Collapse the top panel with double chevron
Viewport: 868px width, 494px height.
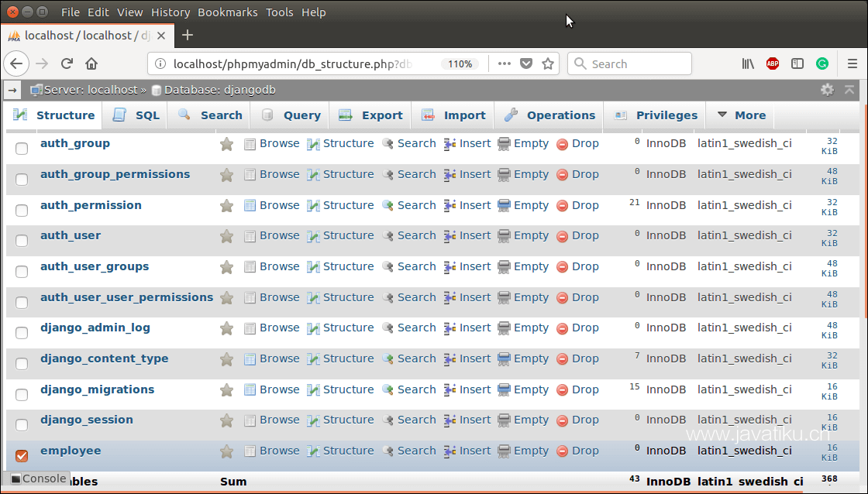849,90
